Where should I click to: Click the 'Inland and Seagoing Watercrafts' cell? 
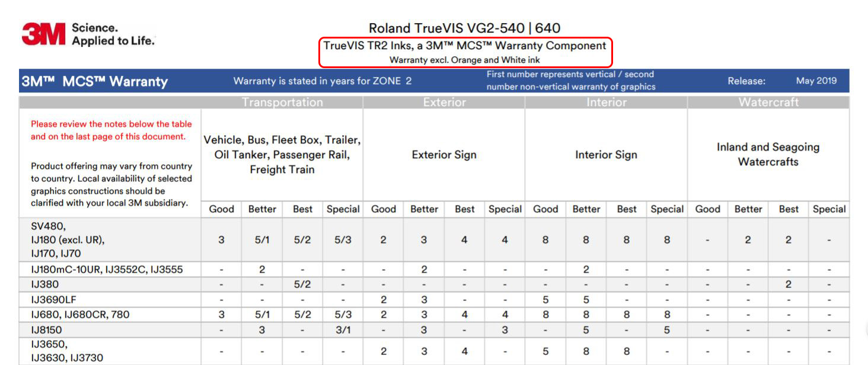[768, 155]
